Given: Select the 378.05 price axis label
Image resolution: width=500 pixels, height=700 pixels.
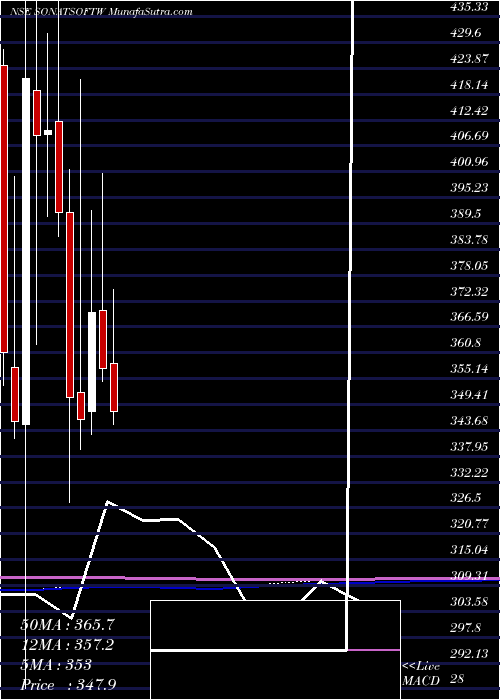Looking at the screenshot, I should point(467,266).
